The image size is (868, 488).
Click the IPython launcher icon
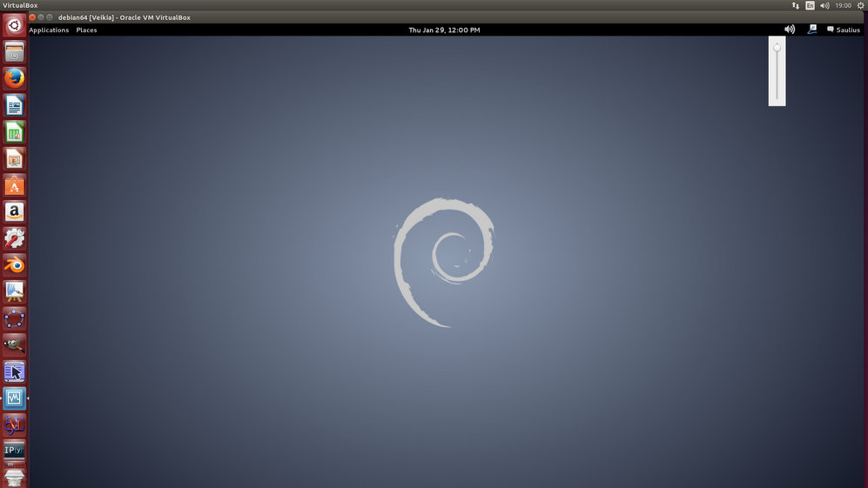pos(14,450)
